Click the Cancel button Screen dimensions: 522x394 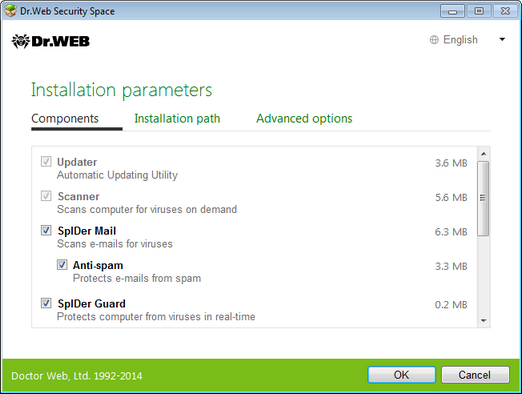475,375
